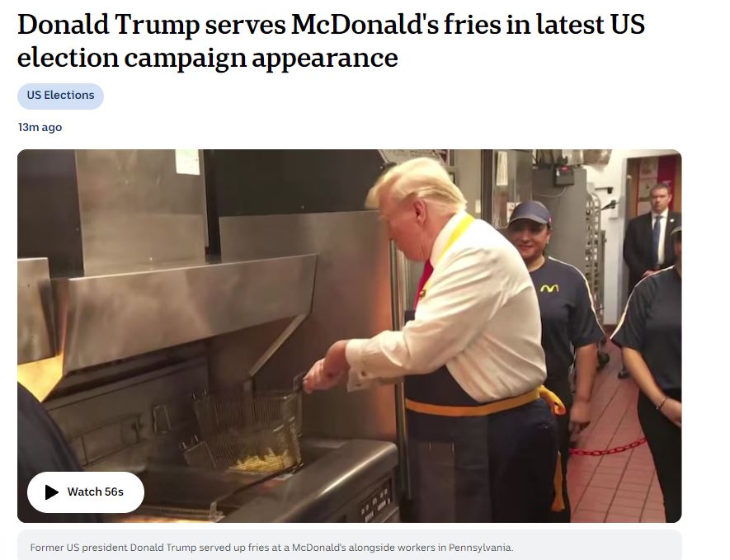730x560 pixels.
Task: Click the paper note on the hood
Action: [x=187, y=162]
